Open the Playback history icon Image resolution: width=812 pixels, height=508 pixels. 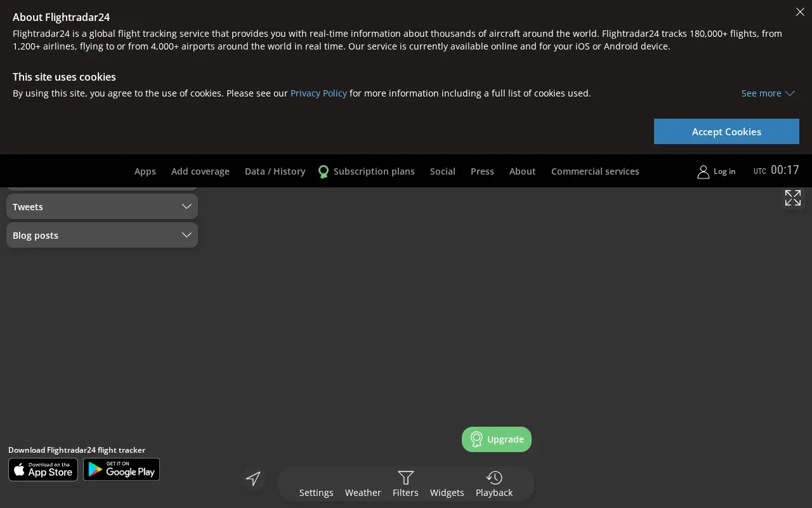point(494,478)
